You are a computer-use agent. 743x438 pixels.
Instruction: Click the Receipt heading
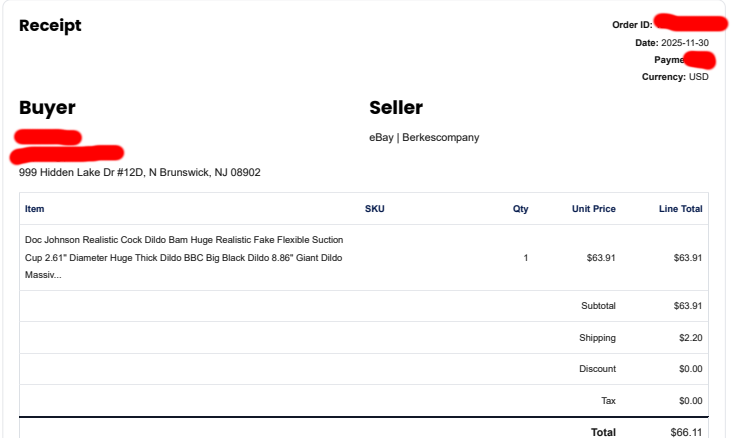50,26
